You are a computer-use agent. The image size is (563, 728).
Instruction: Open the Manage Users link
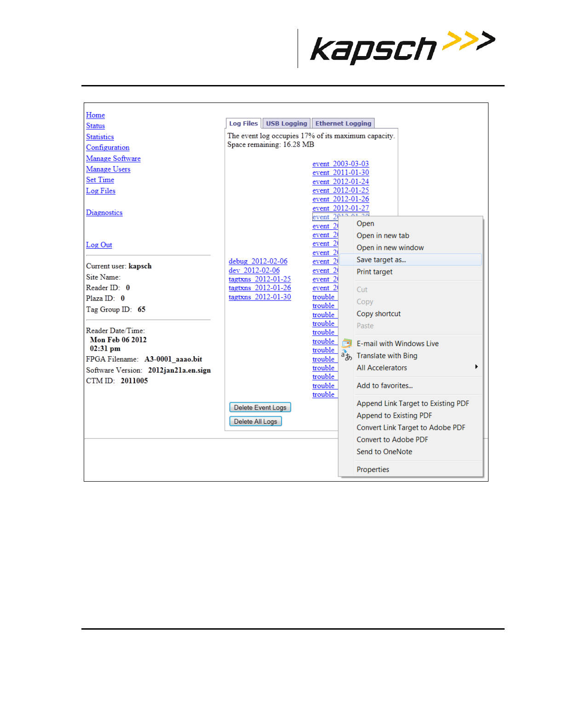coord(108,169)
